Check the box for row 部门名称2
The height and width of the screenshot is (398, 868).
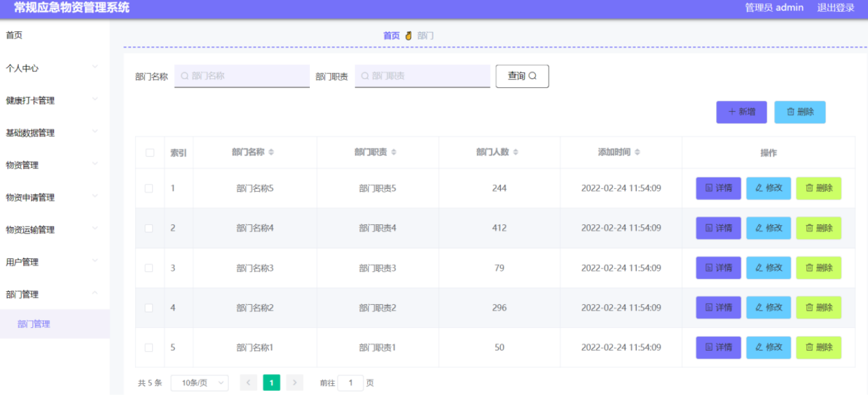point(149,308)
